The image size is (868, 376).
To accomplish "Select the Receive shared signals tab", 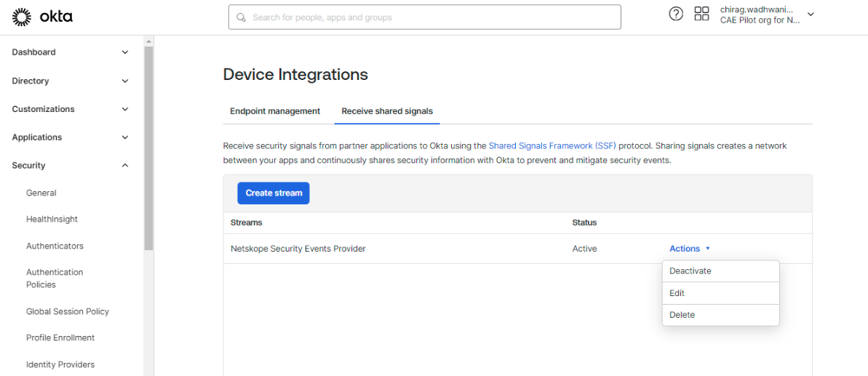I will [387, 111].
